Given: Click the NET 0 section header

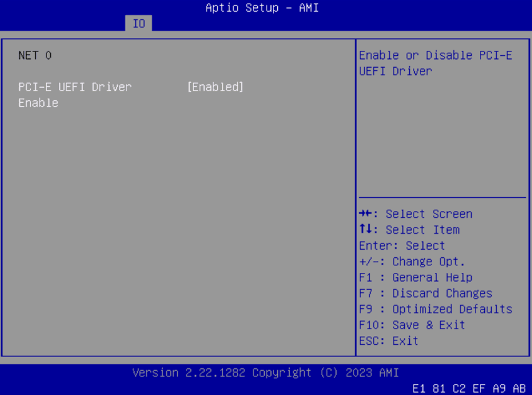Looking at the screenshot, I should coord(33,55).
